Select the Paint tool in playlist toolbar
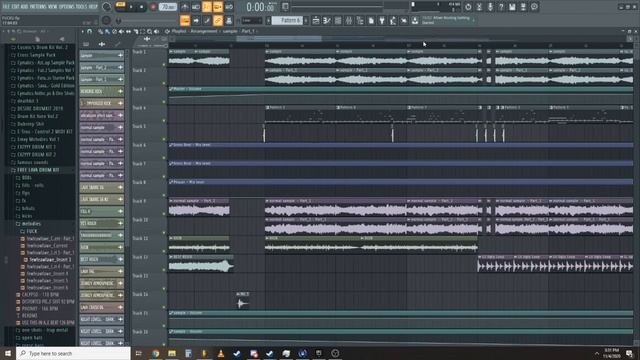Viewport: 640px width, 360px height. (107, 31)
